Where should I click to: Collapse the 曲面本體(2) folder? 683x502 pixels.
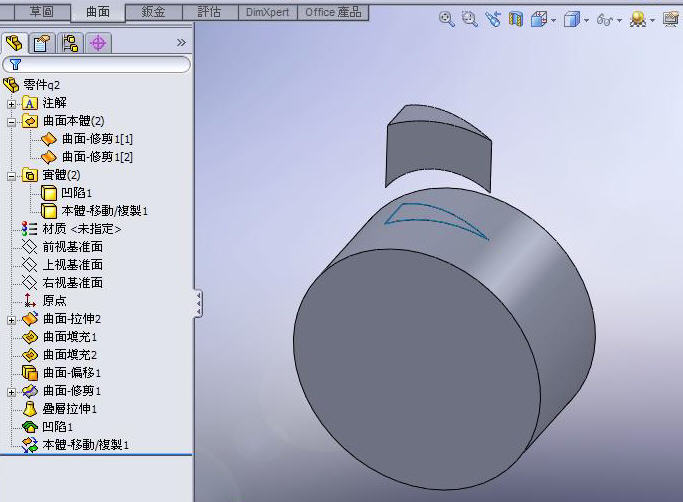click(12, 122)
